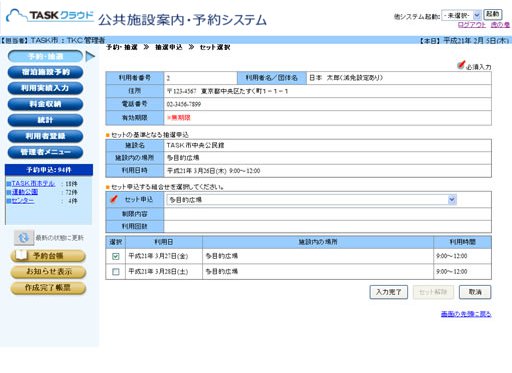Image resolution: width=512 pixels, height=373 pixels.
Task: Click the blue arrow beside 予約・抽選
Action: click(x=90, y=56)
